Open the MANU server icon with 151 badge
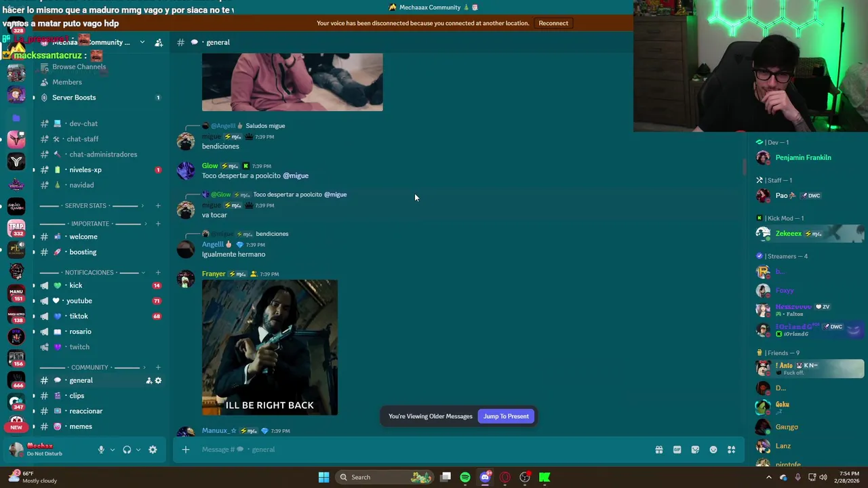The height and width of the screenshot is (488, 868). [16, 293]
